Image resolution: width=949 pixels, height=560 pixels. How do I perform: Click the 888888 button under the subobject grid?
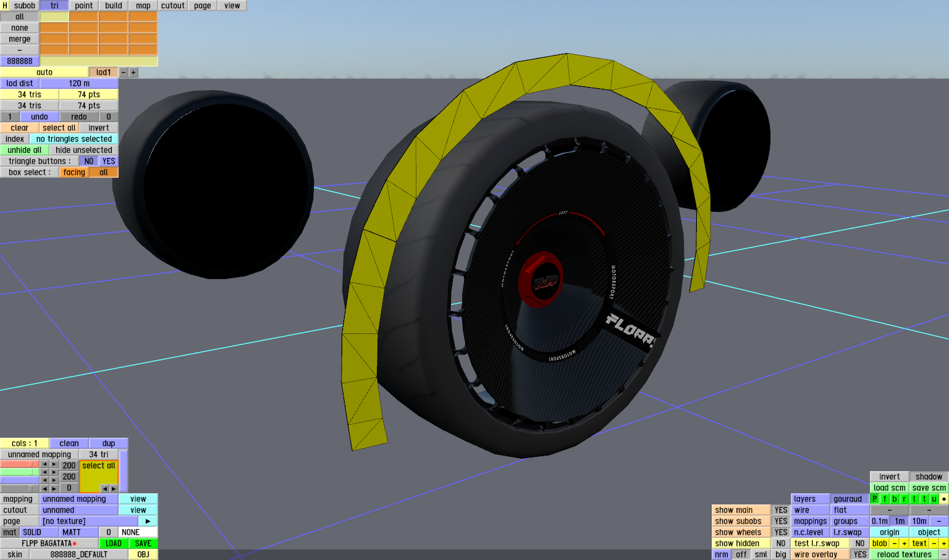[20, 61]
